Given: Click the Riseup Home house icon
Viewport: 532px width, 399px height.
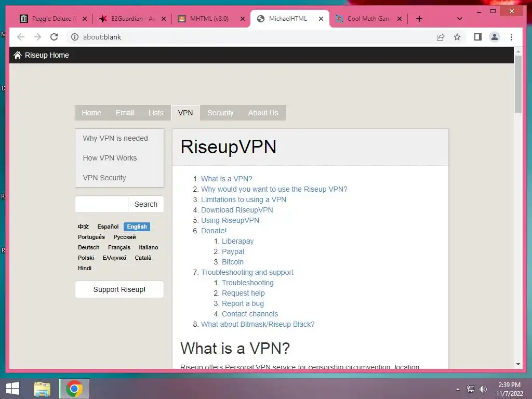Looking at the screenshot, I should coord(18,55).
